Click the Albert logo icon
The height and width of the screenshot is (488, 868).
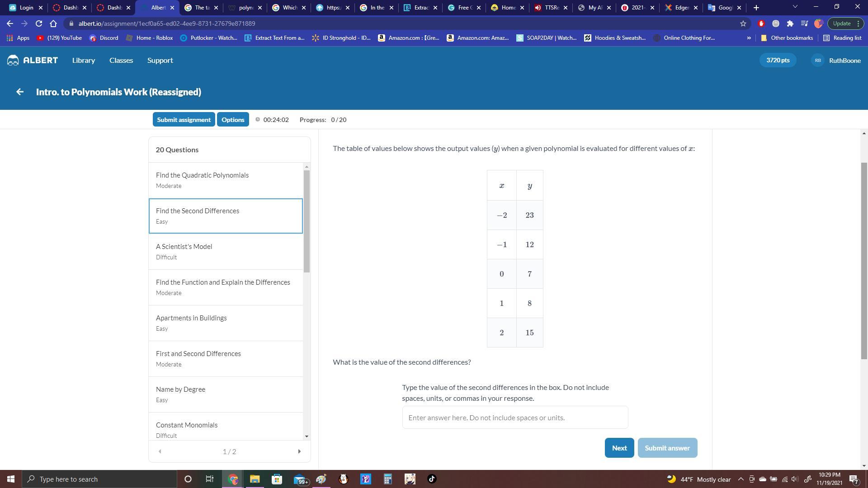click(x=13, y=60)
